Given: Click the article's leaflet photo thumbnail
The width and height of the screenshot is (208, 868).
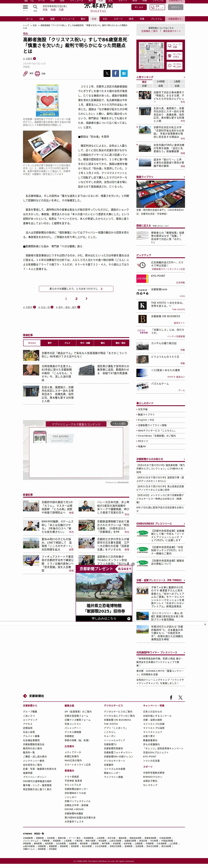Looking at the screenshot, I should (x=47, y=101).
